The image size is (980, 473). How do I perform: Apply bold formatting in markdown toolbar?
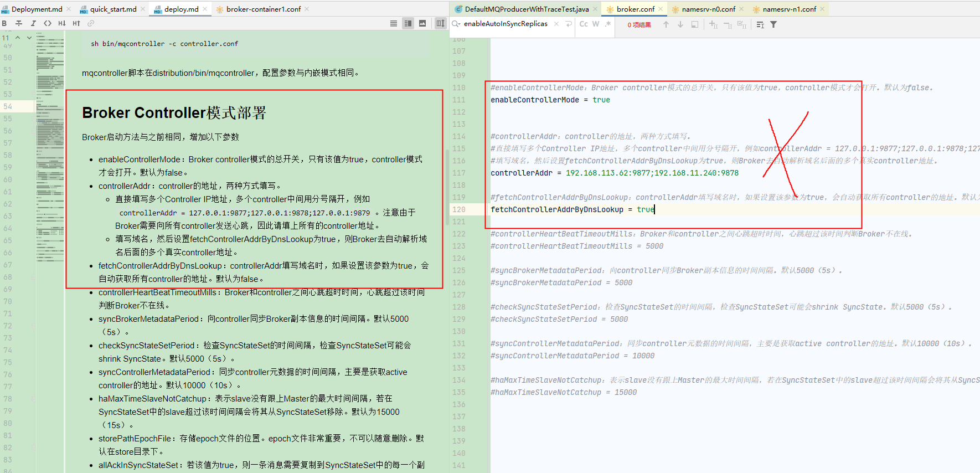[x=4, y=23]
